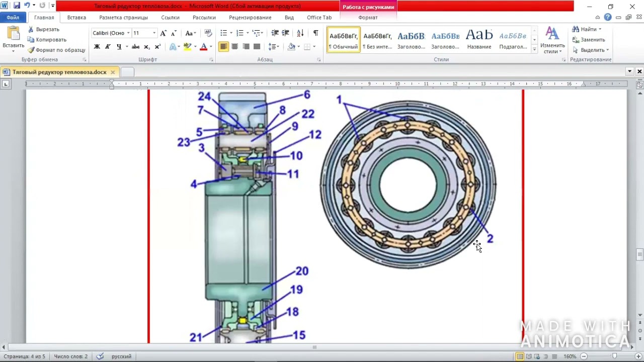Open Calibri font name dropdown
The width and height of the screenshot is (644, 362).
coord(128,33)
